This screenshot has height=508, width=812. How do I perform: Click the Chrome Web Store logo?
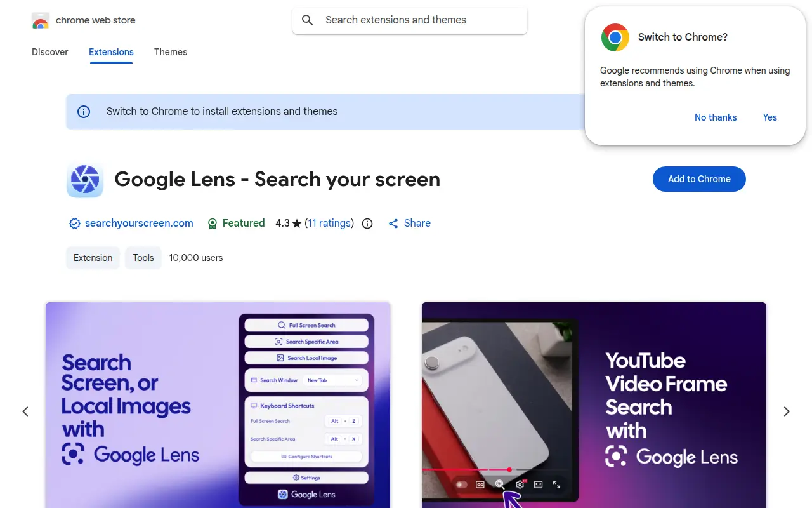coord(41,20)
